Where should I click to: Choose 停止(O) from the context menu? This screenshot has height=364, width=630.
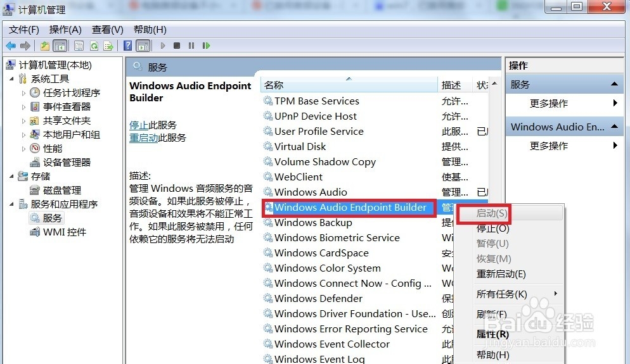pyautogui.click(x=492, y=229)
